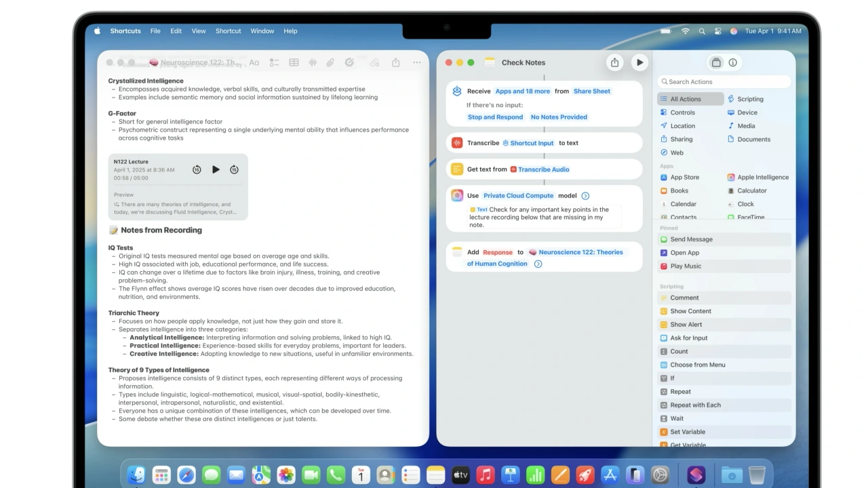Play the N122 Lecture recording
Screen dimensions: 868x488
[216, 169]
